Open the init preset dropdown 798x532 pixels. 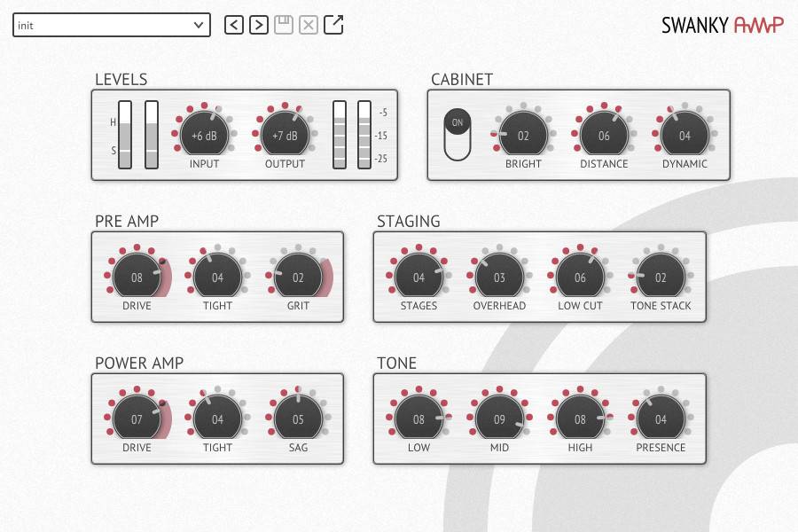[112, 25]
